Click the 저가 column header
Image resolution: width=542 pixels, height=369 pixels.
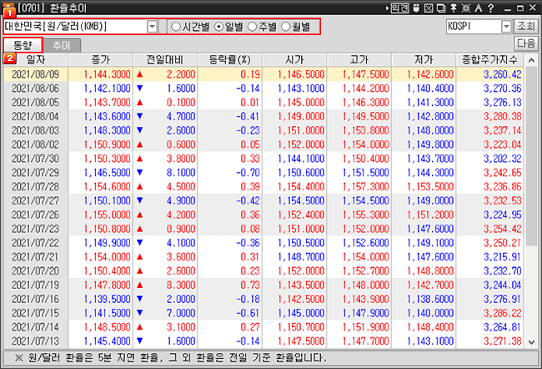(424, 60)
